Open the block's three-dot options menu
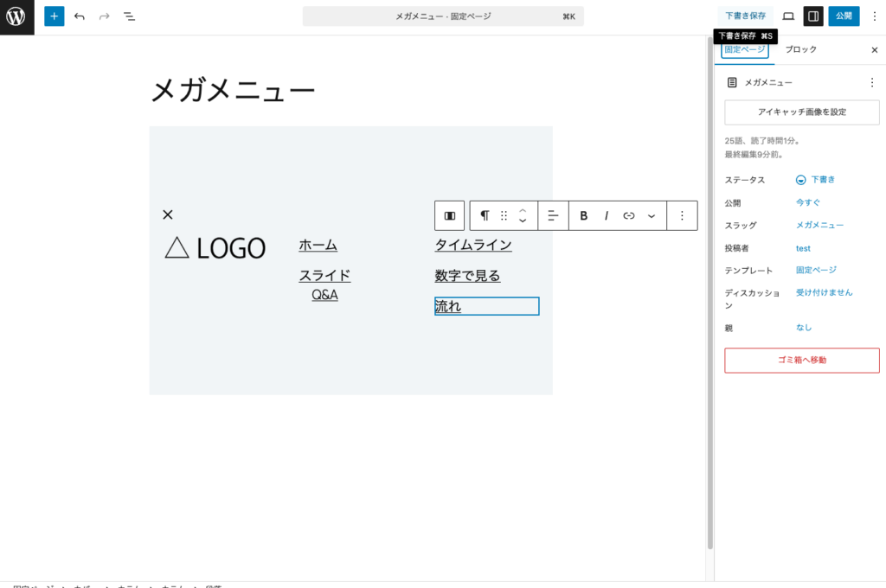Viewport: 886px width, 588px height. click(682, 215)
